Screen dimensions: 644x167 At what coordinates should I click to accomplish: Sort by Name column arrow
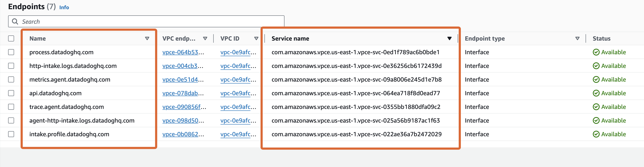[147, 39]
